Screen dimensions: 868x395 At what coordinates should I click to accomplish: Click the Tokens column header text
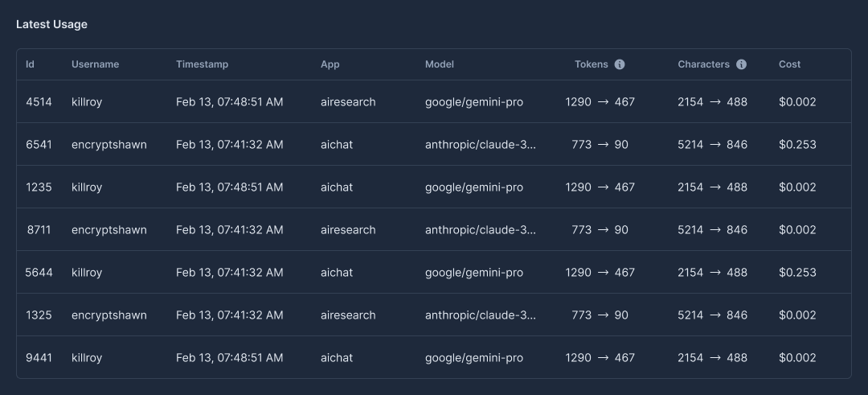(591, 64)
